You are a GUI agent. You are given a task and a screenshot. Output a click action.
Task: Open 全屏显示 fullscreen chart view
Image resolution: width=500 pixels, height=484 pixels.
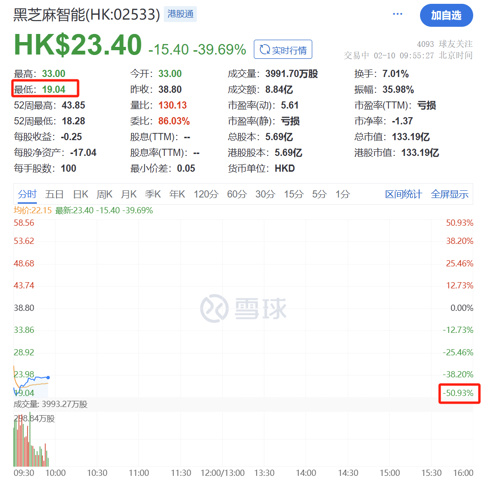449,194
